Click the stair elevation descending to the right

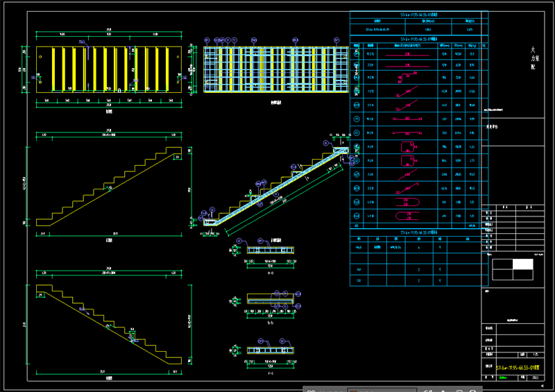[x=109, y=325]
